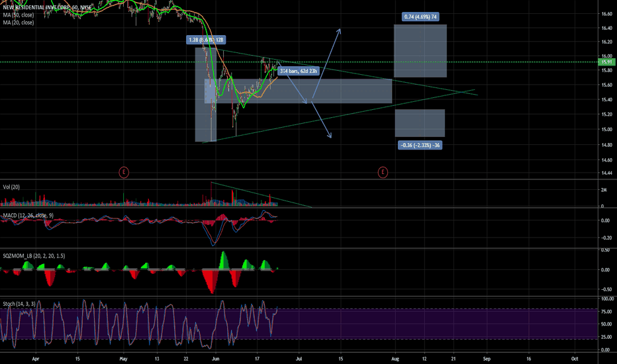The image size is (617, 364).
Task: Select the MA (50, close) indicator legend
Action: click(19, 15)
